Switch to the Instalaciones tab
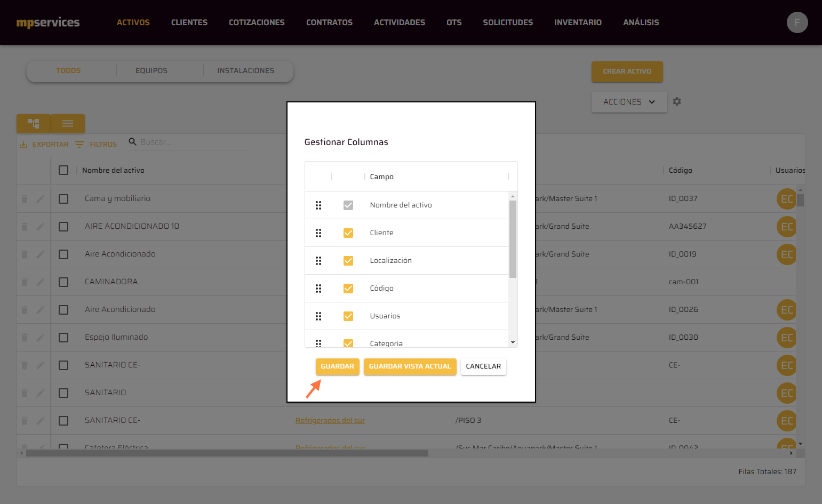 (245, 70)
